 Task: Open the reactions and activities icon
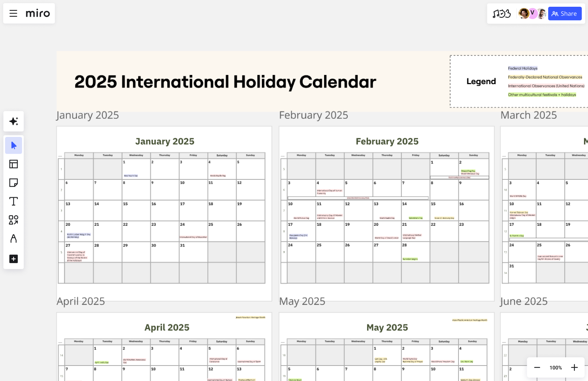point(501,13)
